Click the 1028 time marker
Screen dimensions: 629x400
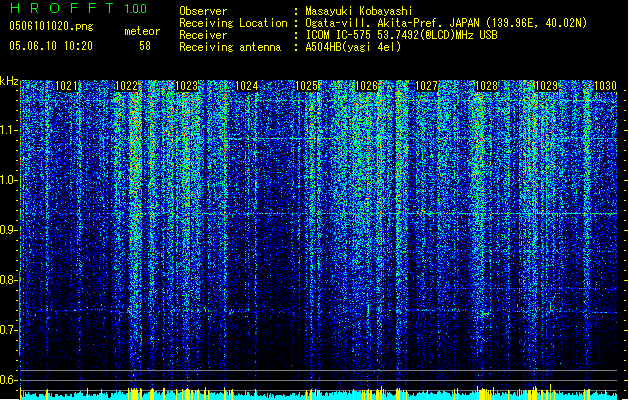[x=486, y=86]
